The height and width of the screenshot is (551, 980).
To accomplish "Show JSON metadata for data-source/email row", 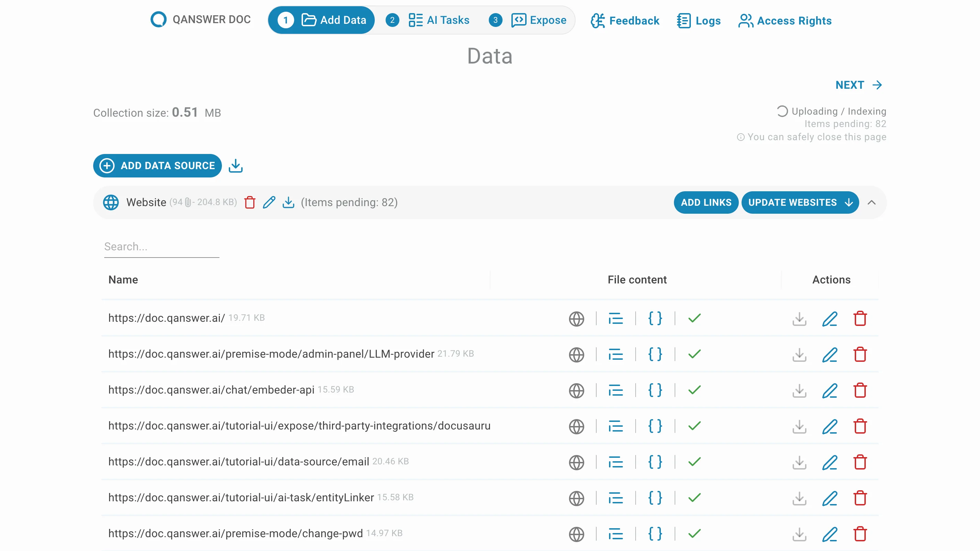I will tap(655, 462).
